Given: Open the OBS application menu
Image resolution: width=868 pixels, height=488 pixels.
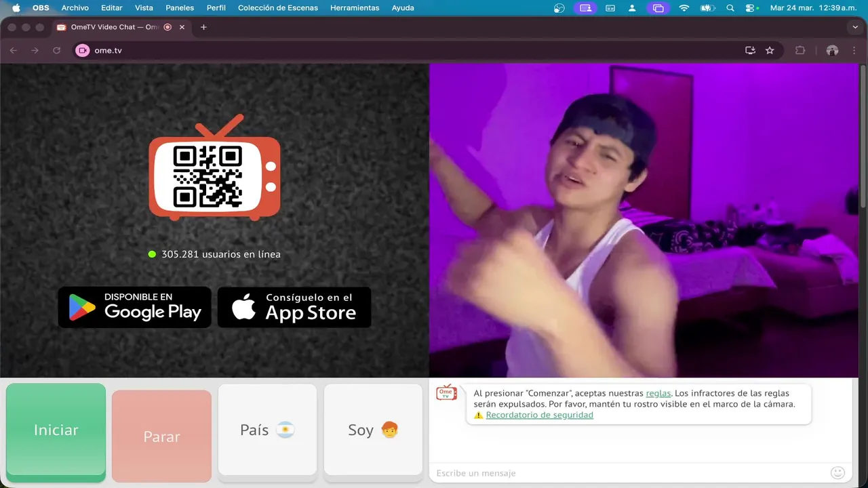Looking at the screenshot, I should pyautogui.click(x=41, y=8).
